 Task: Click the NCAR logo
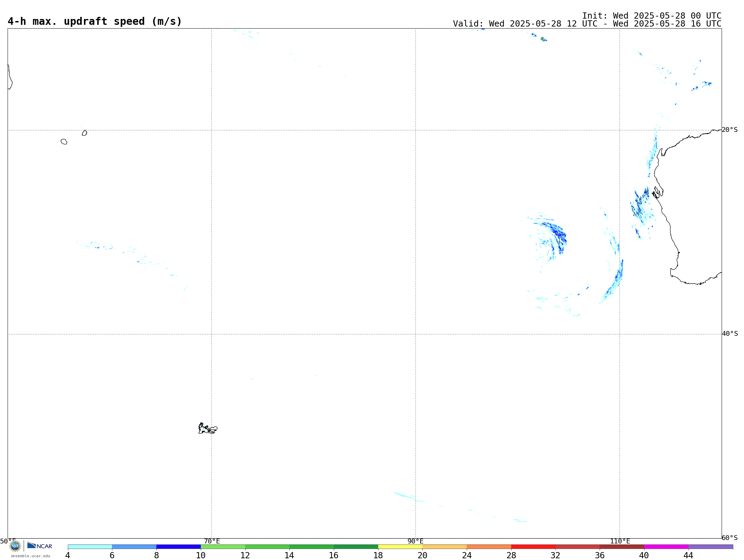tap(40, 546)
